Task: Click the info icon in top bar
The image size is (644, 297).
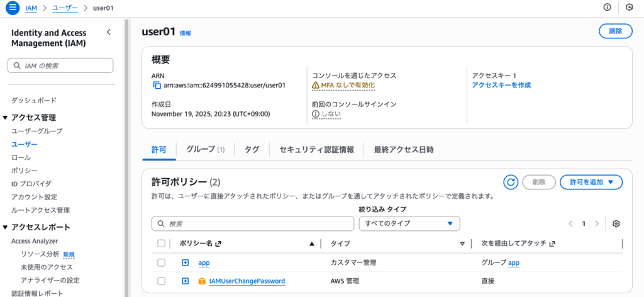Action: [x=607, y=8]
